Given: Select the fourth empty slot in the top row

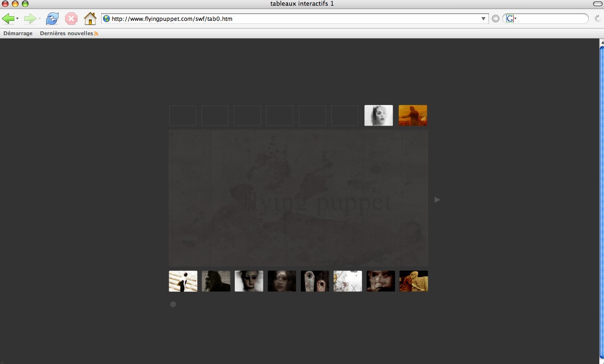Looking at the screenshot, I should pyautogui.click(x=279, y=115).
